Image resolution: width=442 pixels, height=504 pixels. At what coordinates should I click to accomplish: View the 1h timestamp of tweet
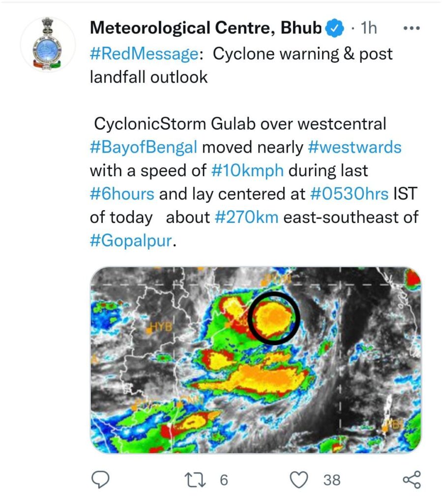[x=369, y=28]
